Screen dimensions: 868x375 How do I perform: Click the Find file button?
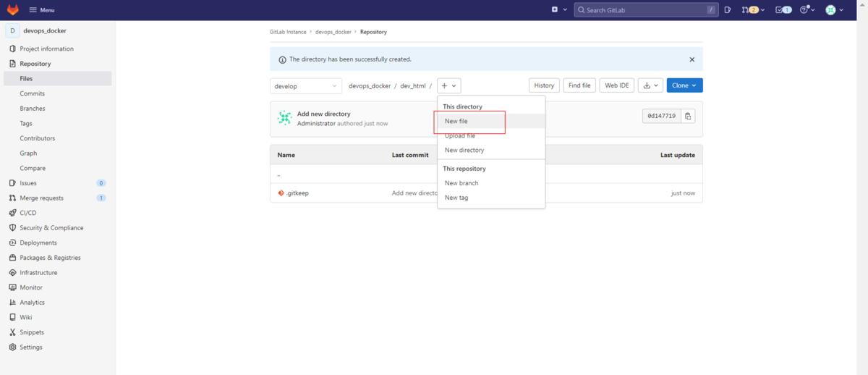pos(579,85)
